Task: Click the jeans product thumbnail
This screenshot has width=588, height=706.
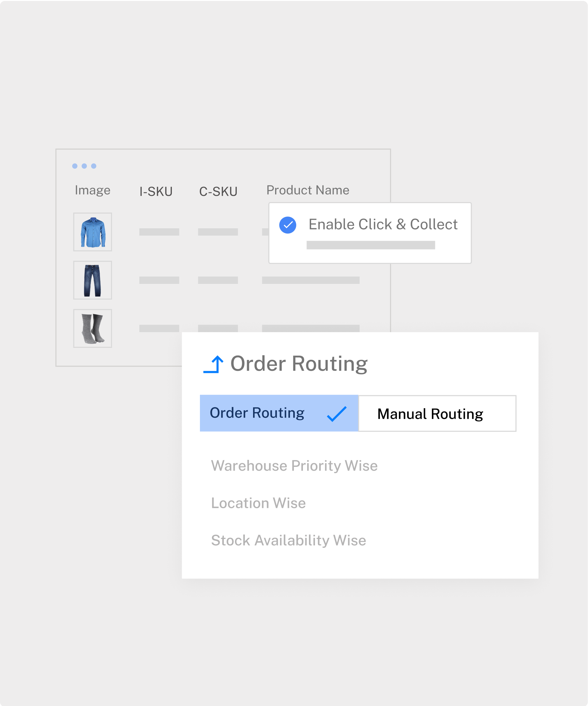Action: [93, 280]
